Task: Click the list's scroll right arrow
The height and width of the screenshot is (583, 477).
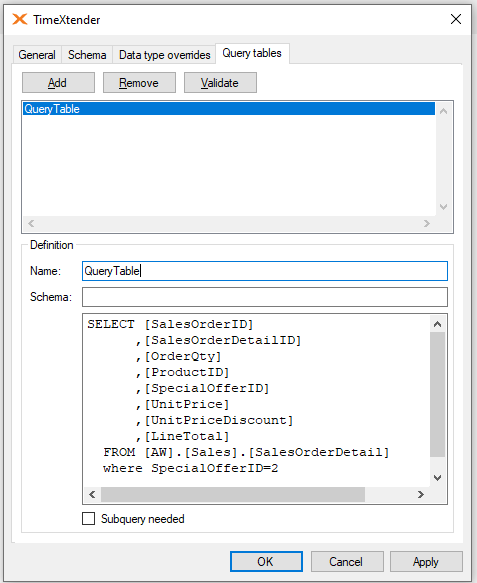Action: 427,223
